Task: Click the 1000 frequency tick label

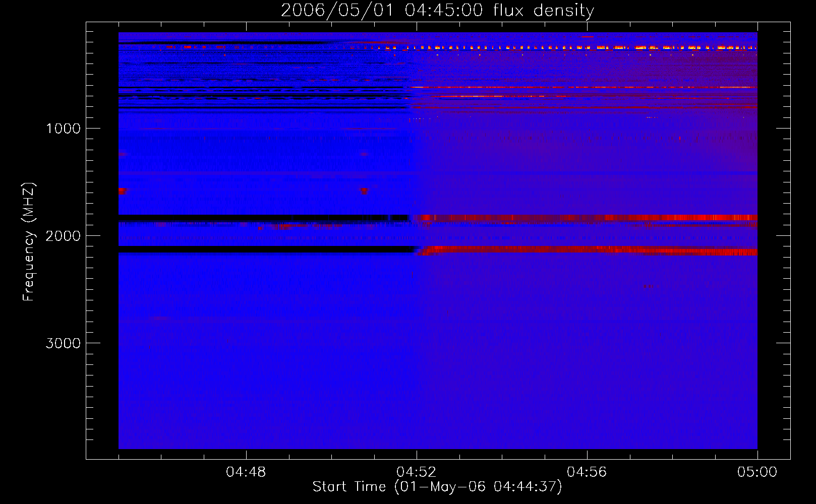Action: [x=63, y=129]
